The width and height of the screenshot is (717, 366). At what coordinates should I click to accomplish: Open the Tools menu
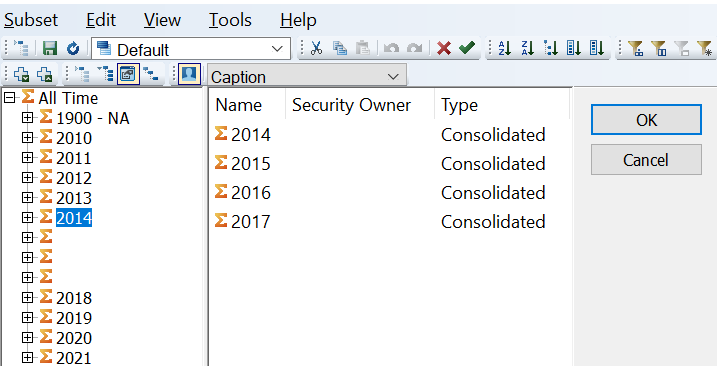(230, 20)
